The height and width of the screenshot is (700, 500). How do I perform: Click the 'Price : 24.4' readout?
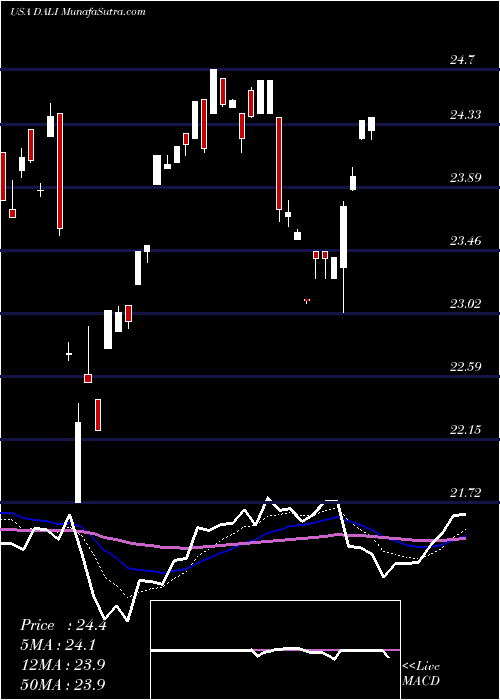63,625
